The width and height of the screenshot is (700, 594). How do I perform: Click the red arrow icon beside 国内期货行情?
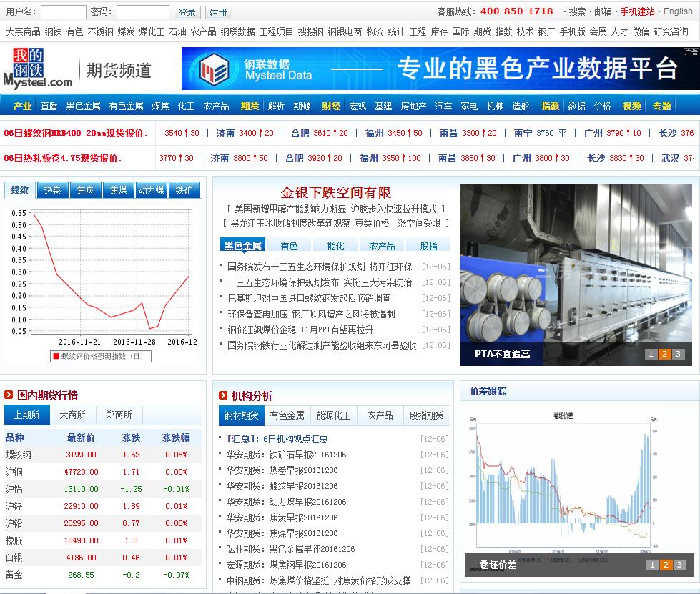[9, 395]
